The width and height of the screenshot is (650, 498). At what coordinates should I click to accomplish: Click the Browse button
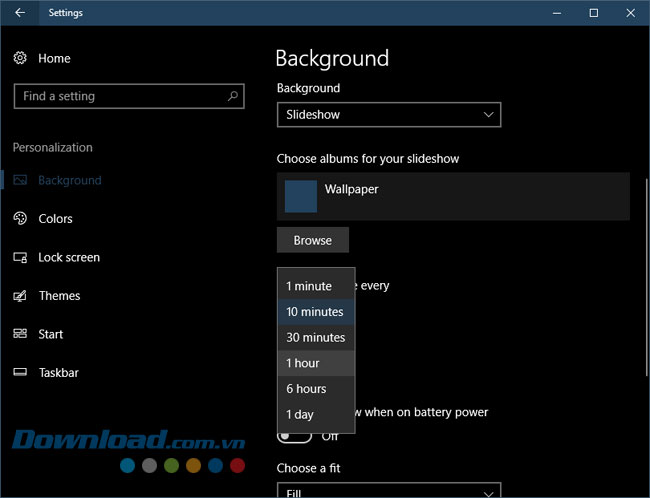(312, 240)
